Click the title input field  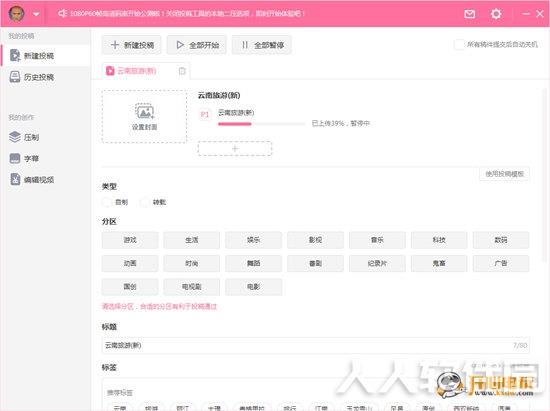(315, 345)
